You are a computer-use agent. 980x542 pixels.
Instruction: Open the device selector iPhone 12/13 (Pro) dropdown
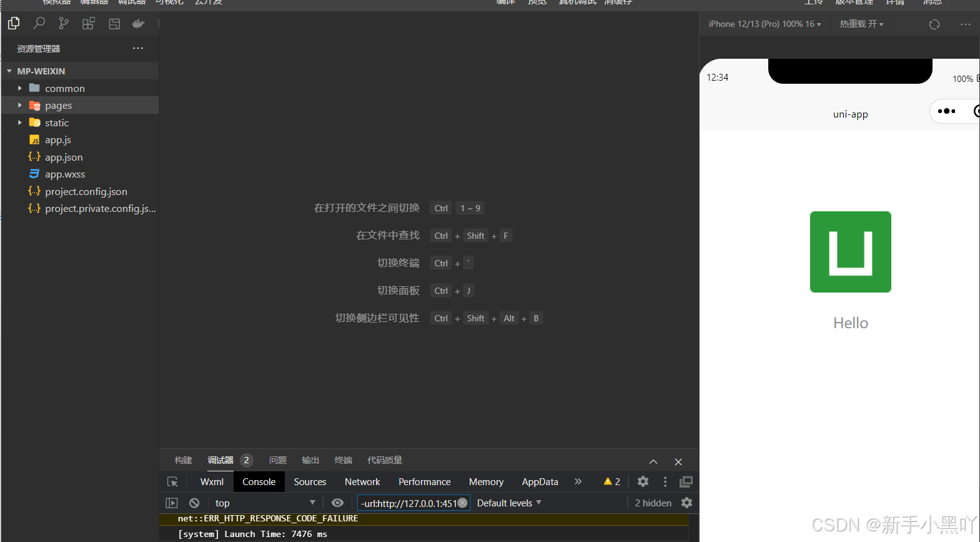click(765, 24)
